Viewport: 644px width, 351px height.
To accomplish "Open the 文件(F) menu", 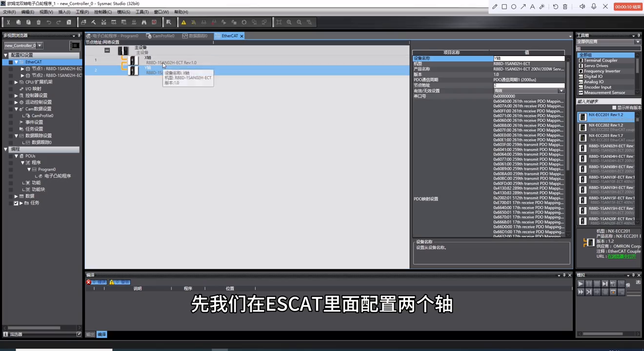I will pyautogui.click(x=9, y=12).
